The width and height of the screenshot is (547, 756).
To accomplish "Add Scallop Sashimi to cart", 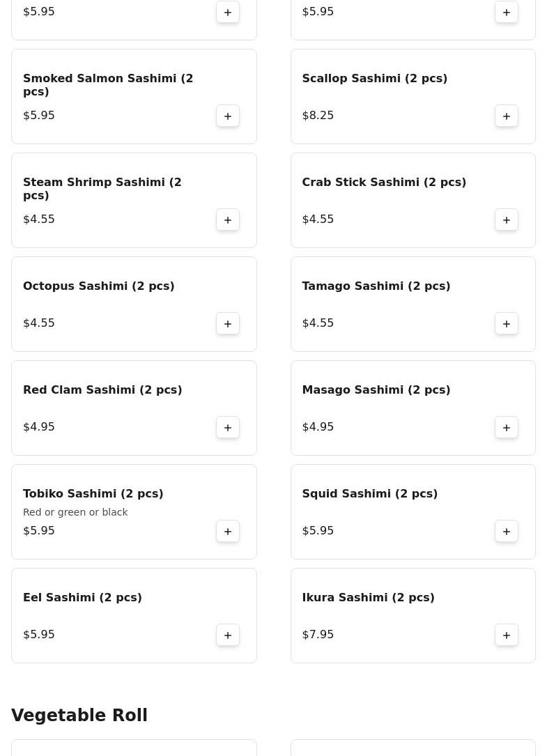I will click(507, 116).
